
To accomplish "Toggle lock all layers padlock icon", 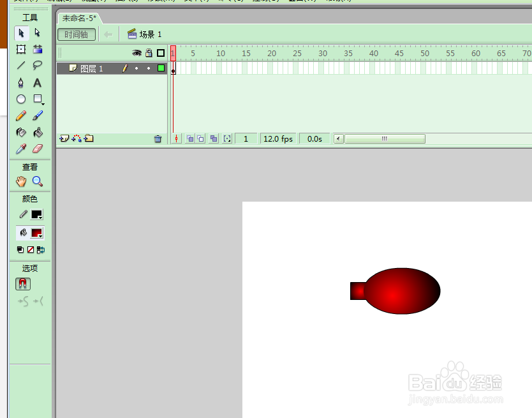I will click(x=149, y=53).
